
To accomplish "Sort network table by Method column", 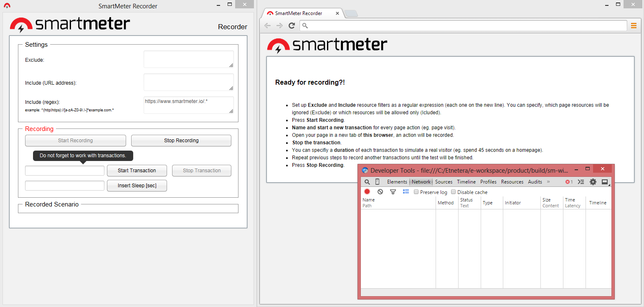I will (x=447, y=203).
